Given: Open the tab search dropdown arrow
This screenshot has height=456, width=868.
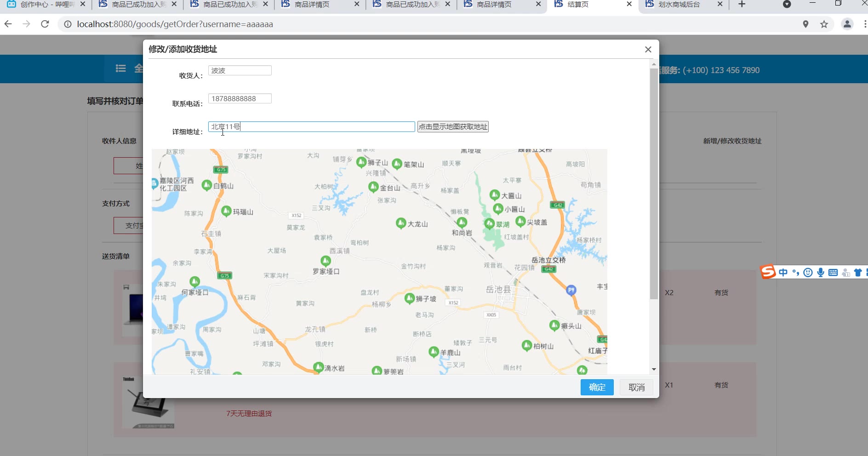Looking at the screenshot, I should 787,5.
